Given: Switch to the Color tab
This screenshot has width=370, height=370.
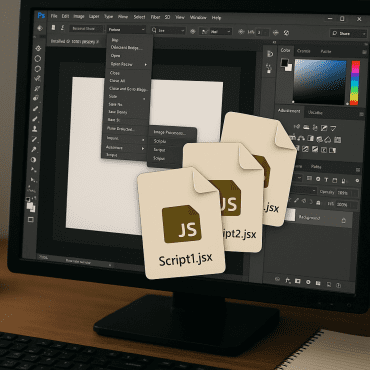Looking at the screenshot, I should point(285,50).
